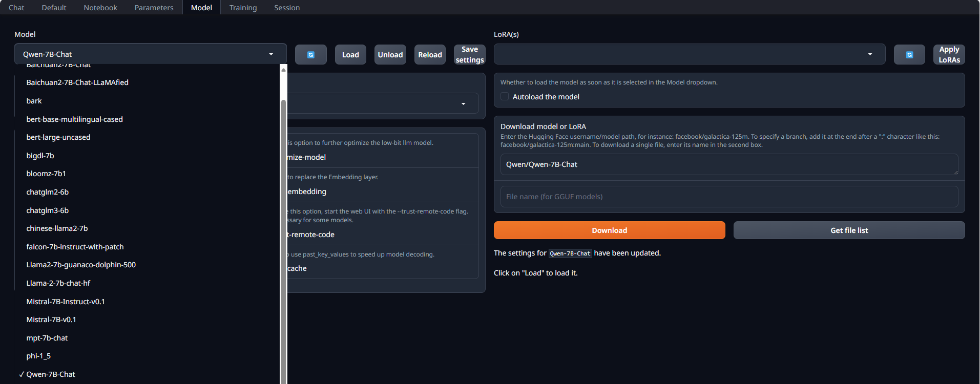The width and height of the screenshot is (980, 384).
Task: Collapse the Model dropdown via its arrow
Action: (271, 54)
